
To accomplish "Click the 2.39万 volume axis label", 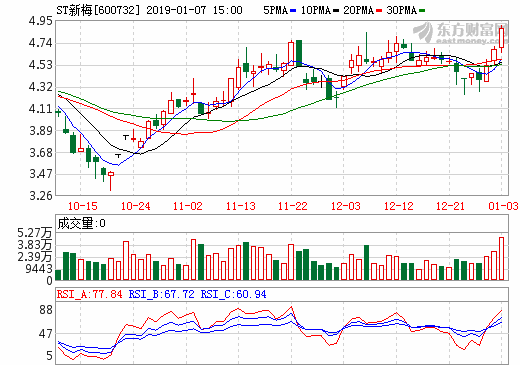I will point(35,257).
